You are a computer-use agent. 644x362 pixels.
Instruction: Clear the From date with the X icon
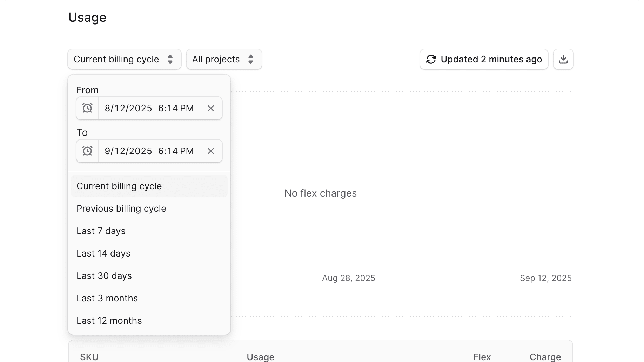point(211,108)
